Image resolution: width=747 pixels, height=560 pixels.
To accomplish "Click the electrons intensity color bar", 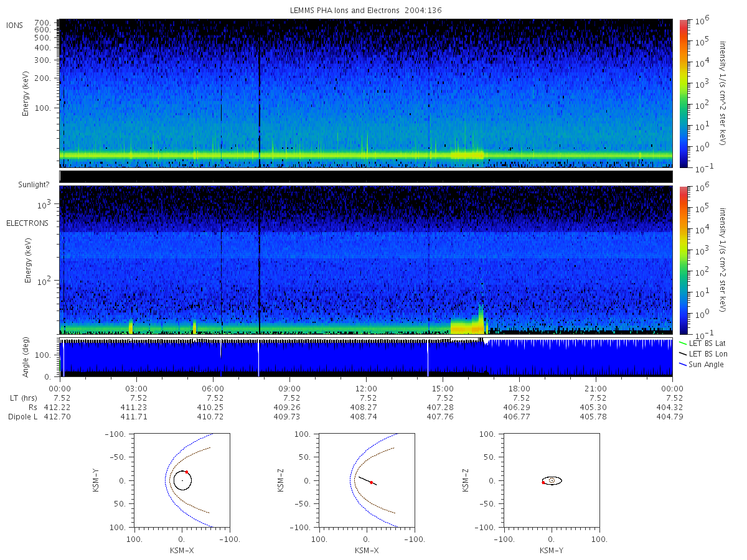I will 683,260.
